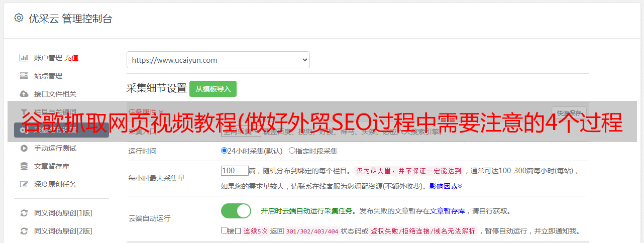Open the site URL dropdown
Screen dimensions: 644x243
coord(218,60)
